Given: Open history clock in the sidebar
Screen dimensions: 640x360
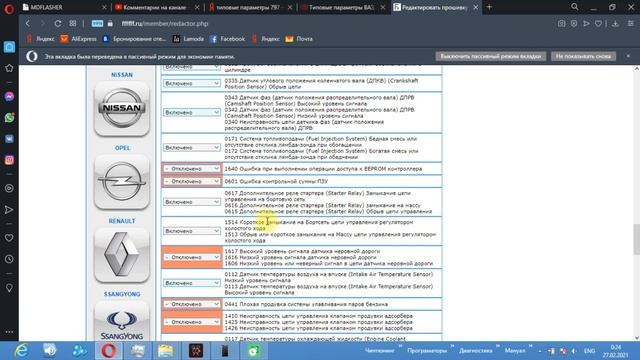Looking at the screenshot, I should (9, 259).
